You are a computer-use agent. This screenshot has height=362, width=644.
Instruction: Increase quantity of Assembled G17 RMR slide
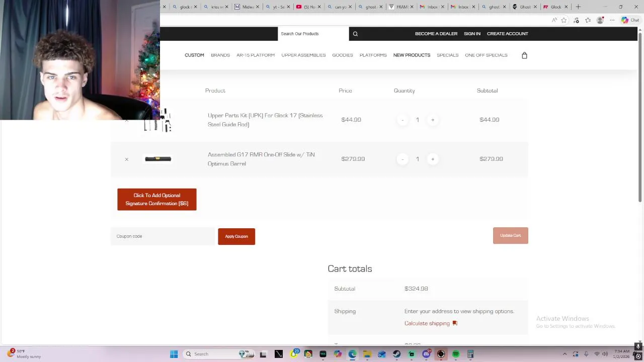point(433,159)
